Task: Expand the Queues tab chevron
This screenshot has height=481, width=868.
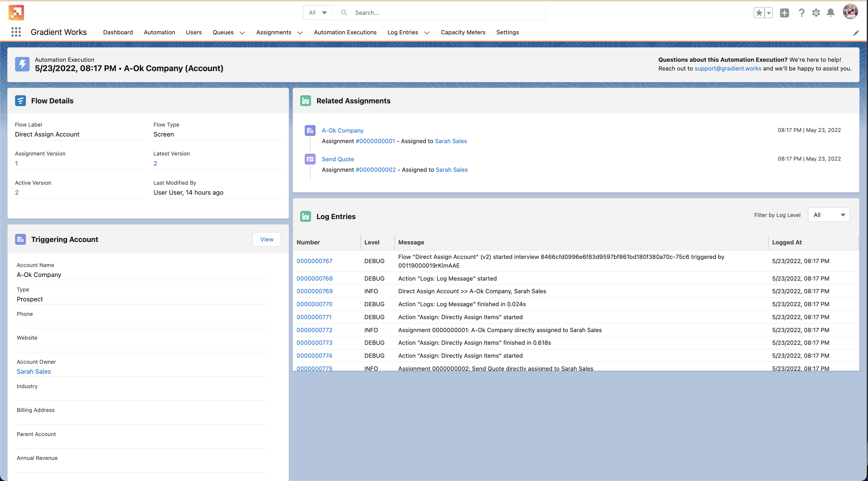Action: pos(242,33)
